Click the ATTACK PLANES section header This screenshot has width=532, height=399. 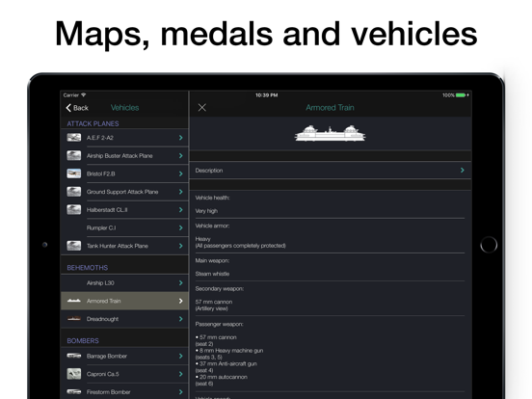tap(93, 123)
